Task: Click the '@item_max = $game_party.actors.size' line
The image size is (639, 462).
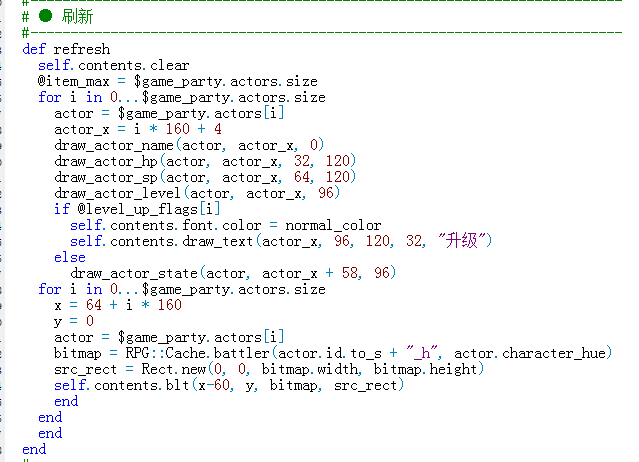Action: (x=178, y=81)
